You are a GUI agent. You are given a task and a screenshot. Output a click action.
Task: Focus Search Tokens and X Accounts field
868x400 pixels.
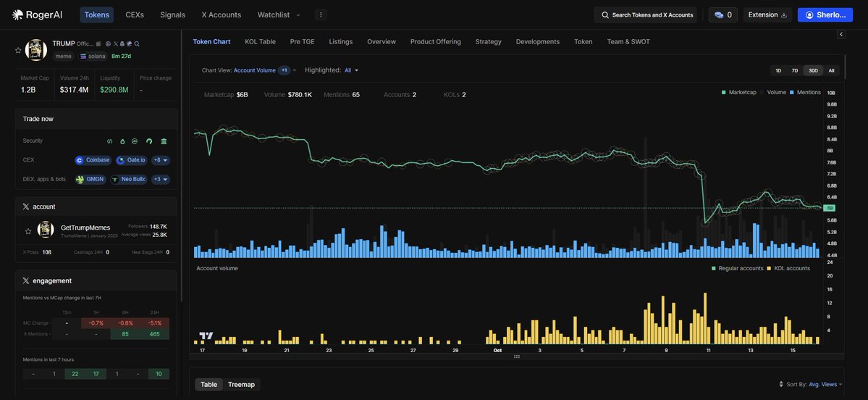(646, 15)
